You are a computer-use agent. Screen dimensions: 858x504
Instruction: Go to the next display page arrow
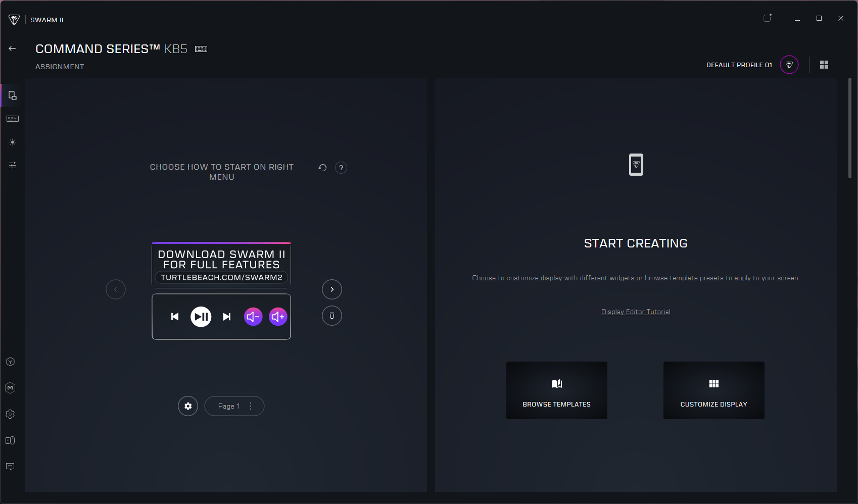332,289
